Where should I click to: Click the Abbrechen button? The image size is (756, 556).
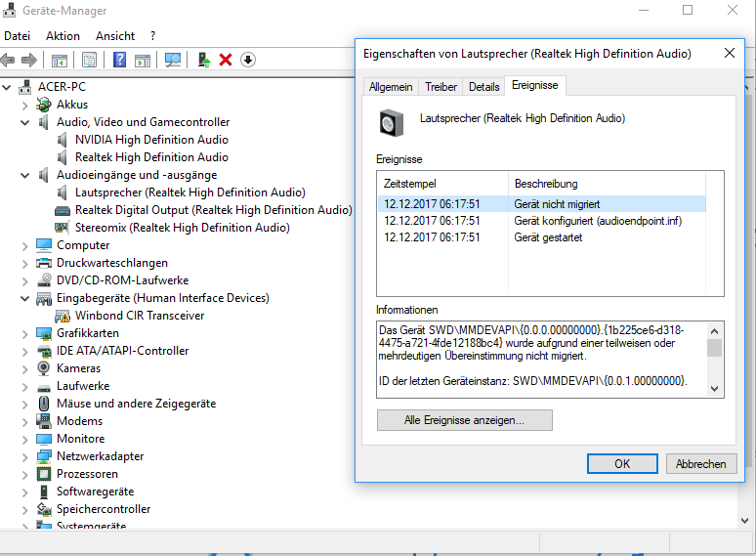(x=701, y=464)
